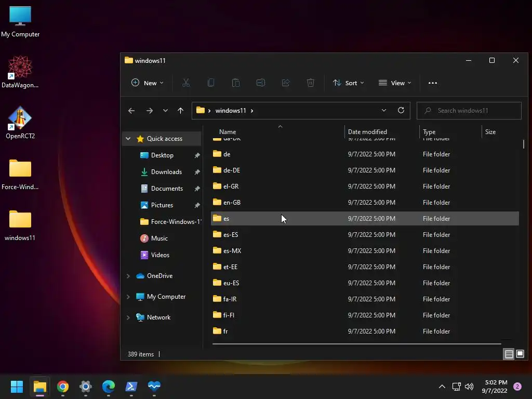
Task: Select the fr folder row
Action: tap(365, 331)
